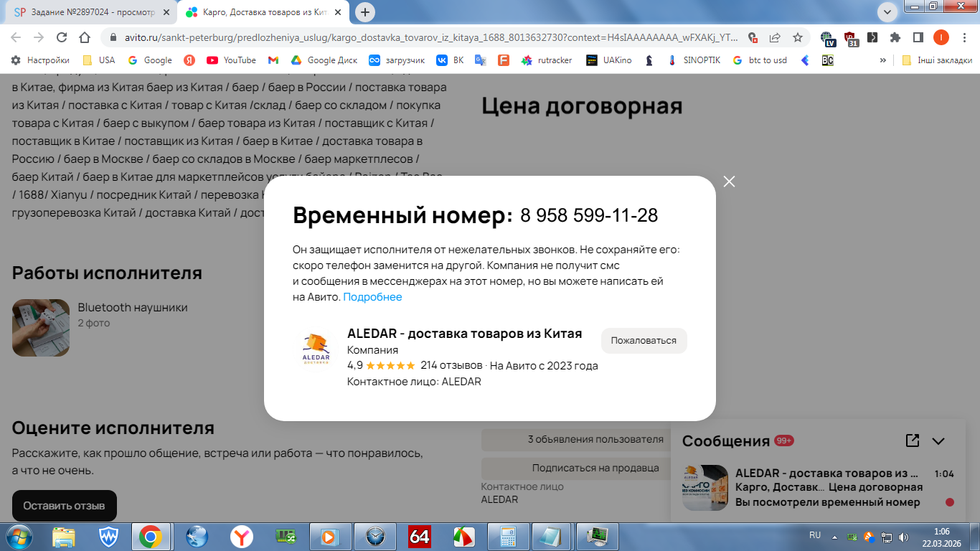The width and height of the screenshot is (980, 551).
Task: Reload the current page
Action: click(x=62, y=37)
